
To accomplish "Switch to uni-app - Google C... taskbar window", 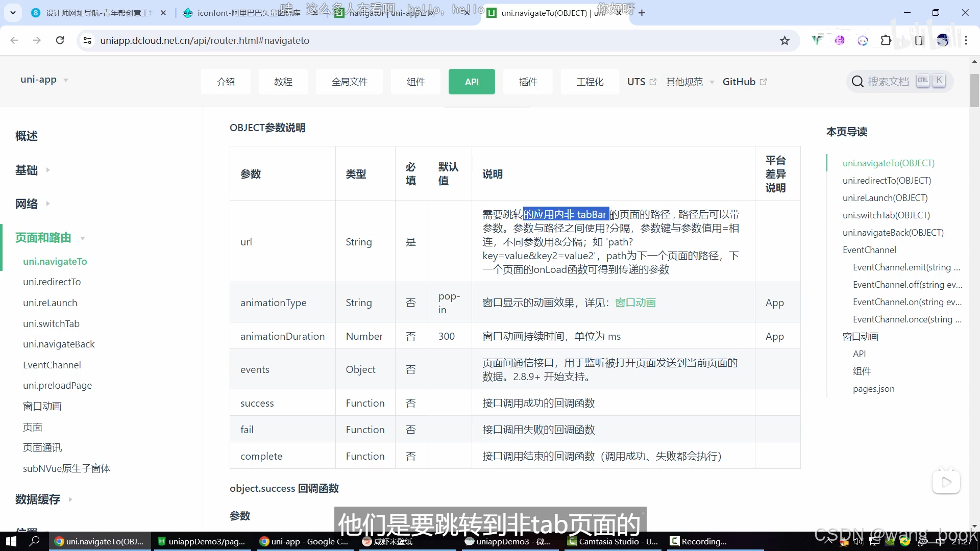I will tap(304, 541).
